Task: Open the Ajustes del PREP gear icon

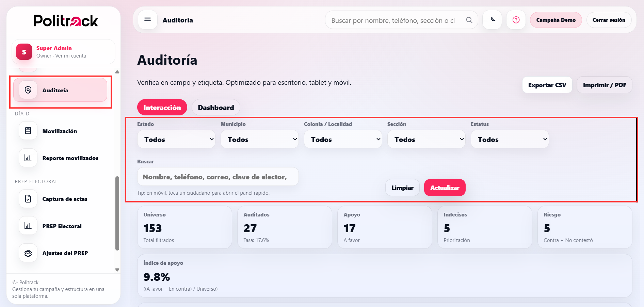Action: pyautogui.click(x=28, y=253)
